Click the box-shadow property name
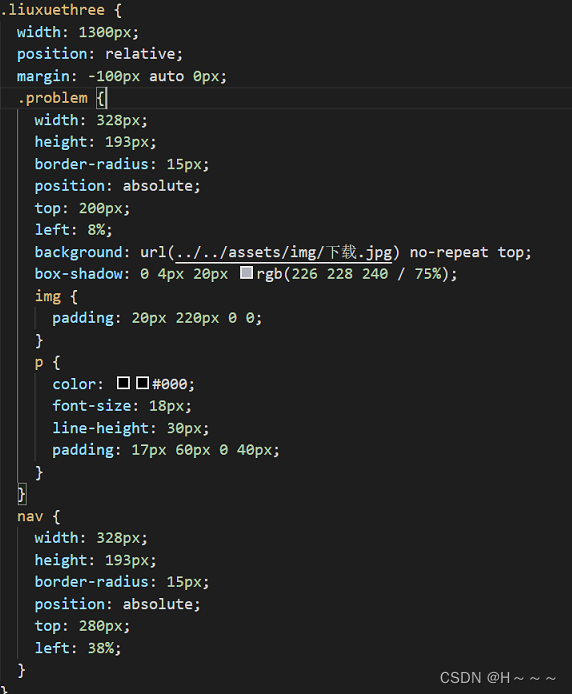The image size is (572, 694). coord(79,274)
